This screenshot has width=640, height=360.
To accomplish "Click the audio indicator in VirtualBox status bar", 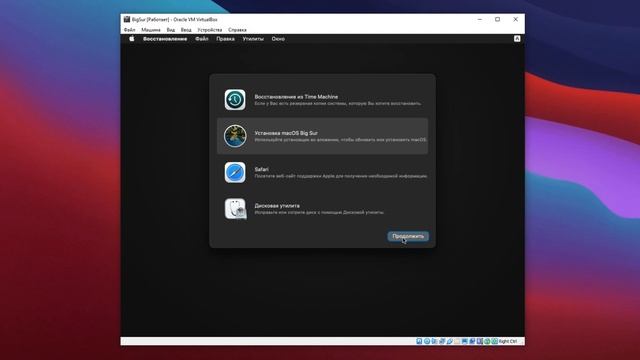I will point(434,341).
